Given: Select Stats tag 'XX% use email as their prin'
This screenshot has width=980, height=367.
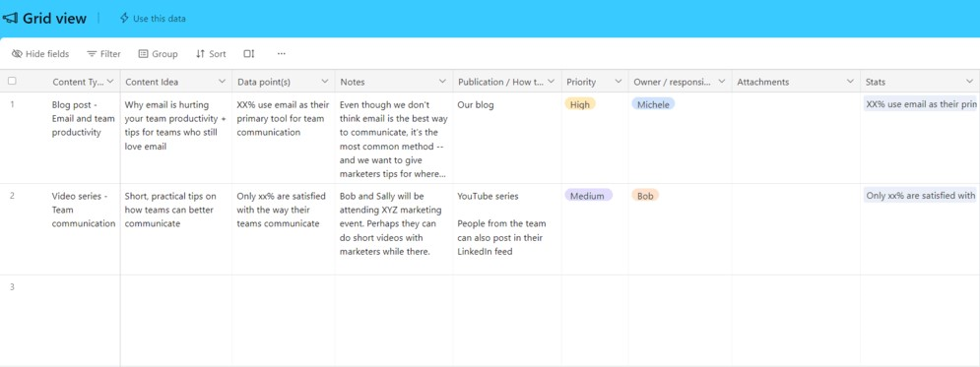Looking at the screenshot, I should click(921, 105).
